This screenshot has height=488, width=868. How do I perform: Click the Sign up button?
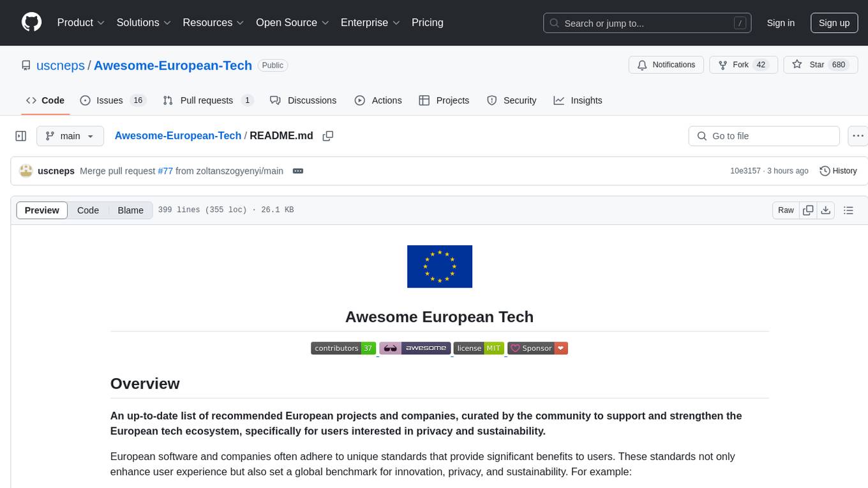(834, 23)
